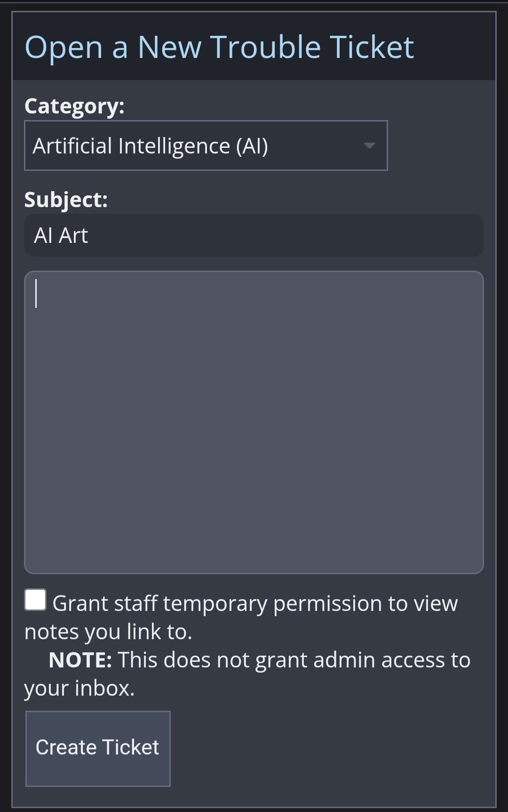The width and height of the screenshot is (508, 812).
Task: Click the bottom area of the message box
Action: click(254, 551)
